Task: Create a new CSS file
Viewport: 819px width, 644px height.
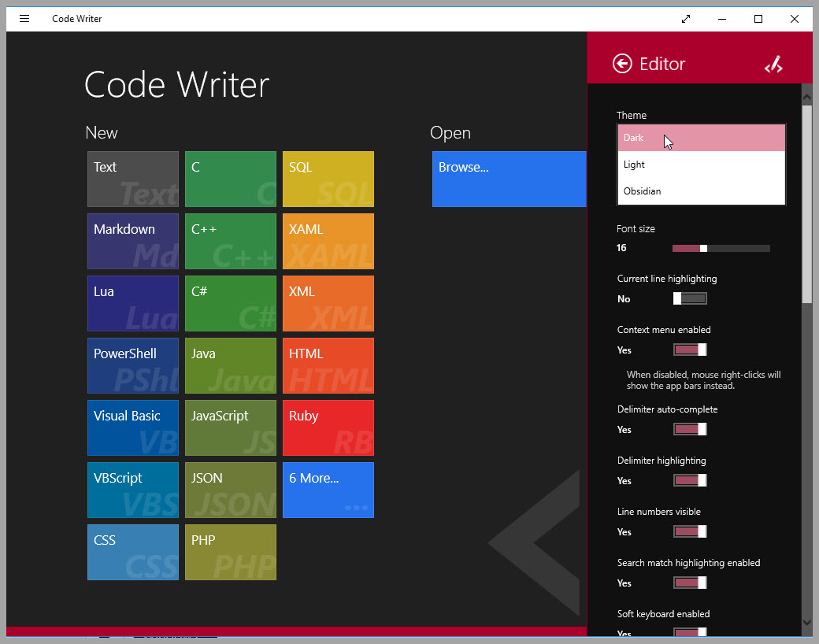Action: pos(132,552)
